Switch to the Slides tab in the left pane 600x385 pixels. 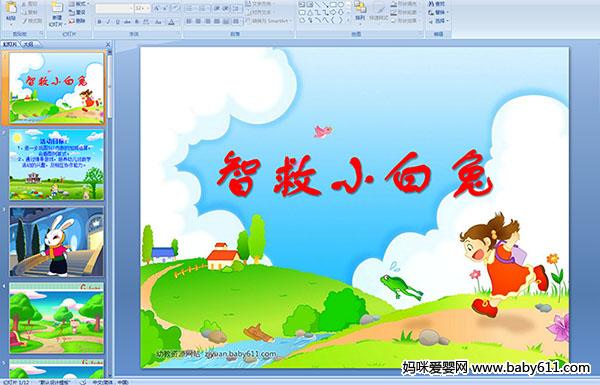[10, 44]
